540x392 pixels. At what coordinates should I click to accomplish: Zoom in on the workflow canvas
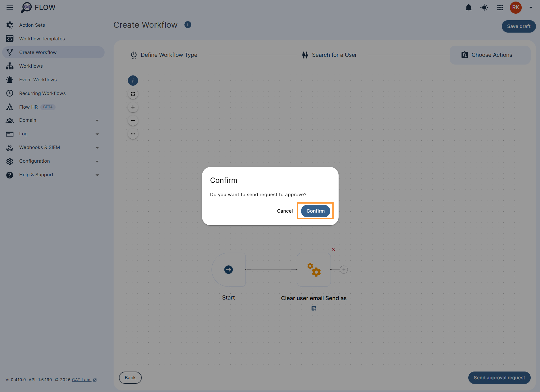click(x=133, y=107)
